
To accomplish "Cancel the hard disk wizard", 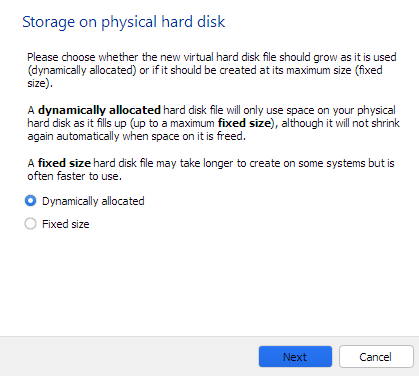I will tap(376, 357).
